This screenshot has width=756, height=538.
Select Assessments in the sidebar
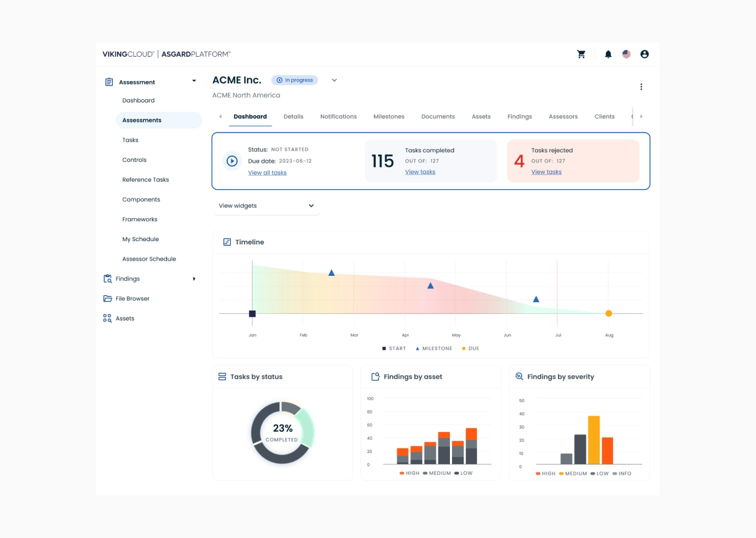[x=159, y=120]
